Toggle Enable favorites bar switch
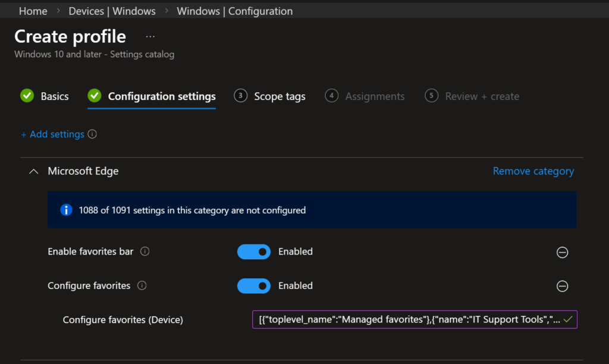Viewport: 609px width, 364px height. [x=253, y=252]
